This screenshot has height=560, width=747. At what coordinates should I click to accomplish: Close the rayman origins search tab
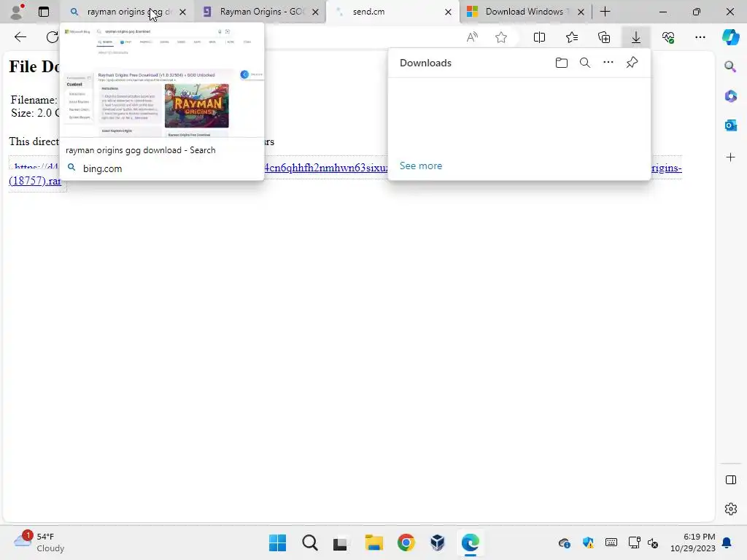(x=182, y=12)
